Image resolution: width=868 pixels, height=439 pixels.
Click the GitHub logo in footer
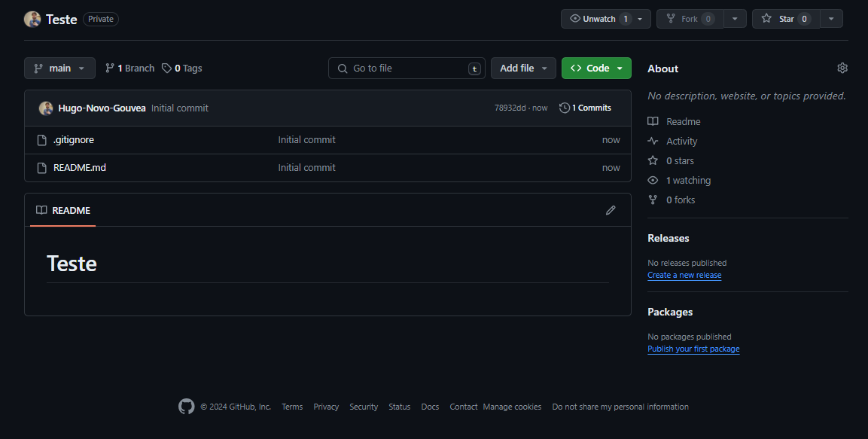pos(186,407)
